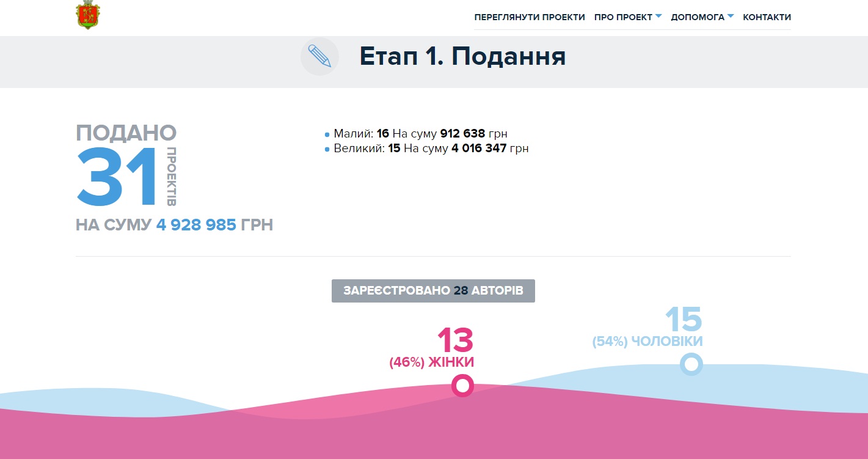Click the blue ЧОЛОВІКИ circle marker
The height and width of the screenshot is (459, 868).
691,364
